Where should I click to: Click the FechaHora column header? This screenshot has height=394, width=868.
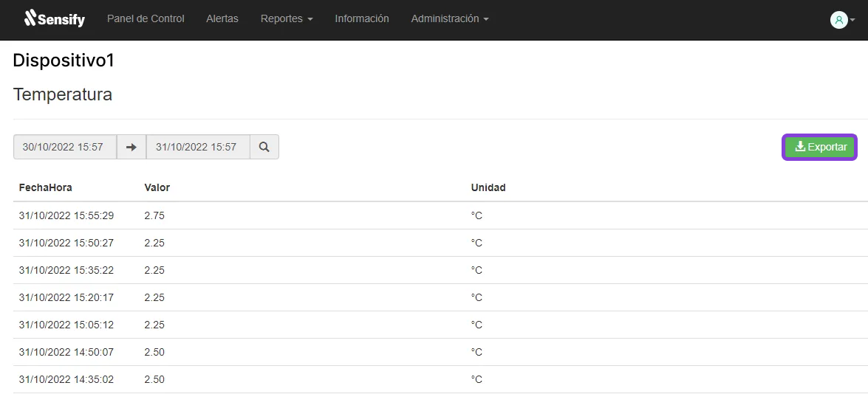pos(45,187)
